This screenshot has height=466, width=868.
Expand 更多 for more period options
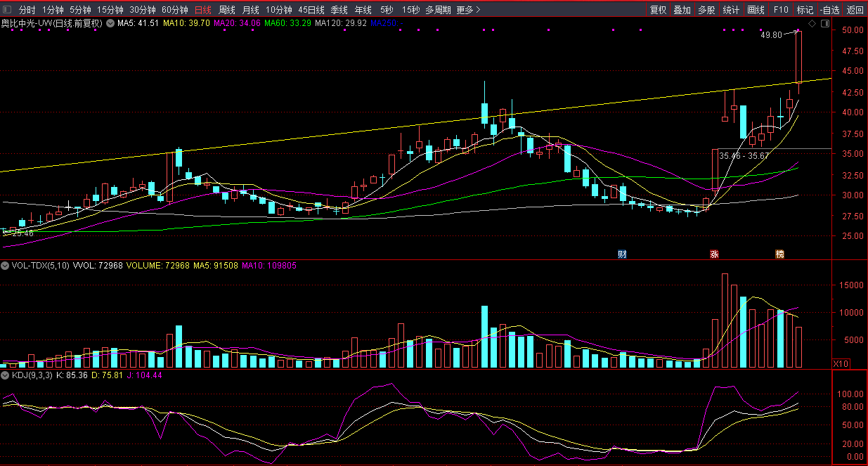[x=468, y=10]
